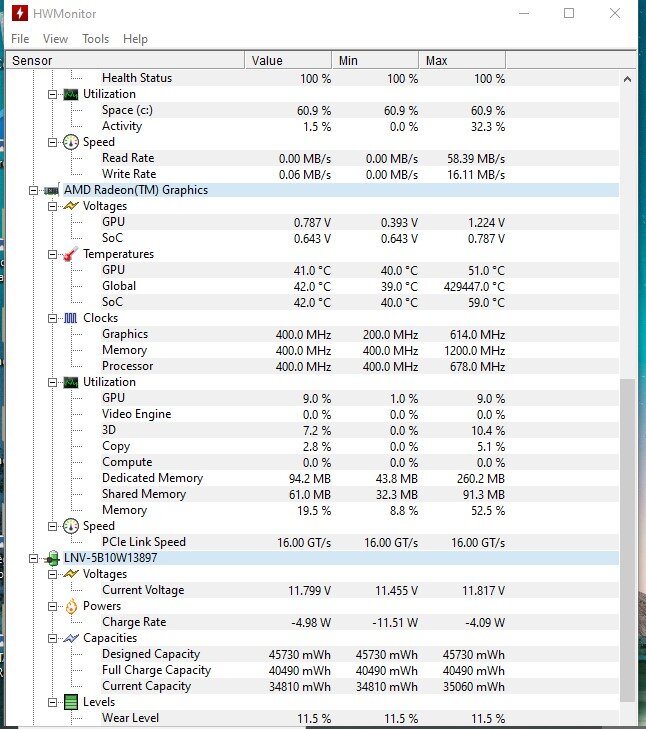Select the Current Voltage row
Image resolution: width=646 pixels, height=729 pixels.
(360, 590)
